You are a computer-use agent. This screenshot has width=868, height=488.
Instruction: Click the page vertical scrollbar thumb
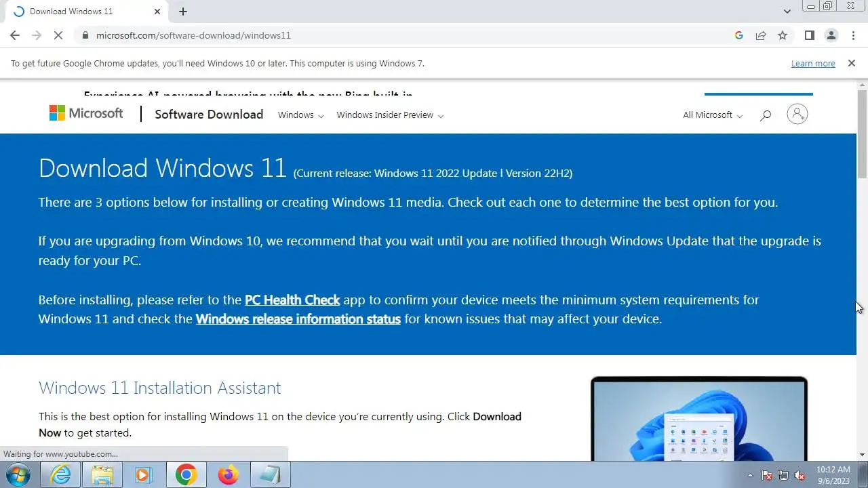(x=862, y=133)
